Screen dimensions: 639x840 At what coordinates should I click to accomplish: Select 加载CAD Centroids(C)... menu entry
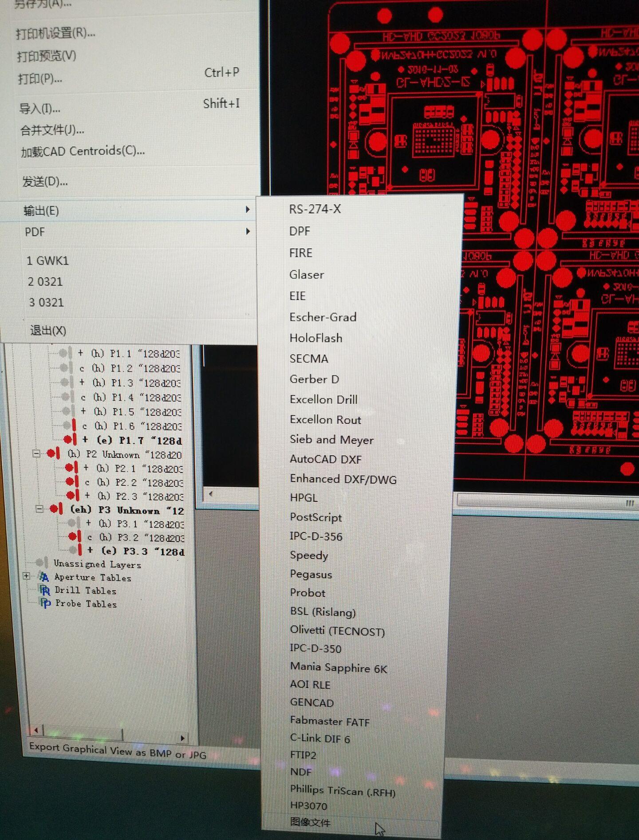(x=83, y=151)
